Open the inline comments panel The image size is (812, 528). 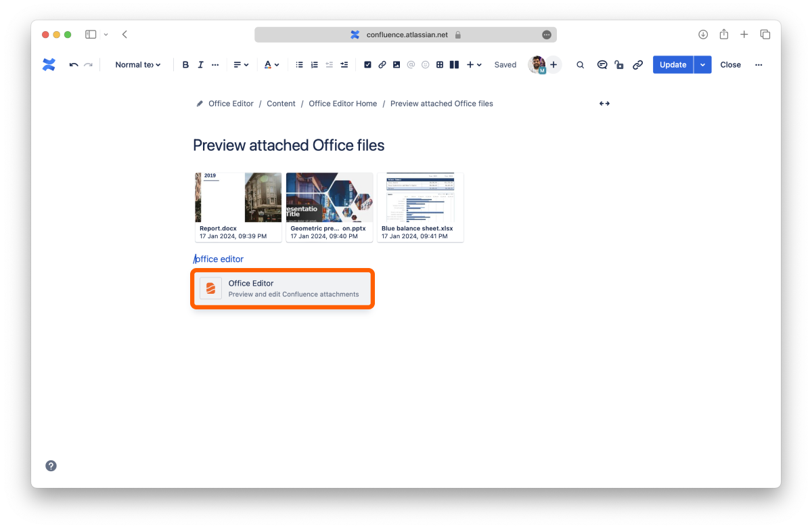[x=602, y=65]
